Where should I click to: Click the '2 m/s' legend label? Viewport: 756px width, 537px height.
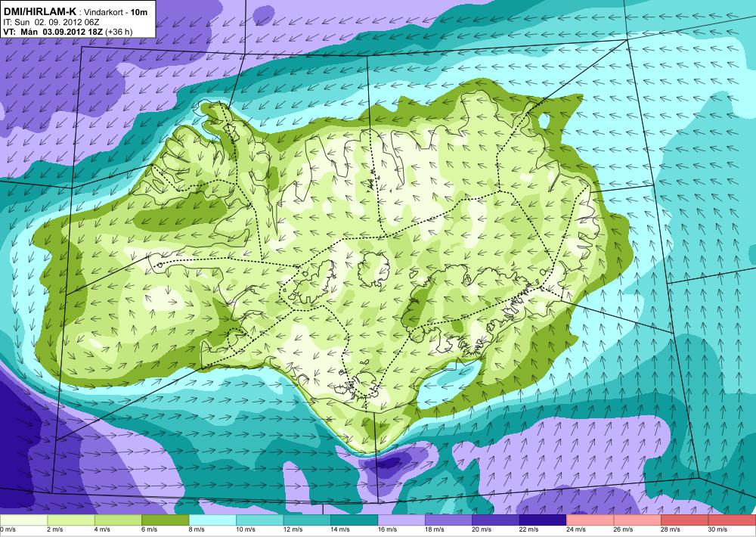coord(55,529)
